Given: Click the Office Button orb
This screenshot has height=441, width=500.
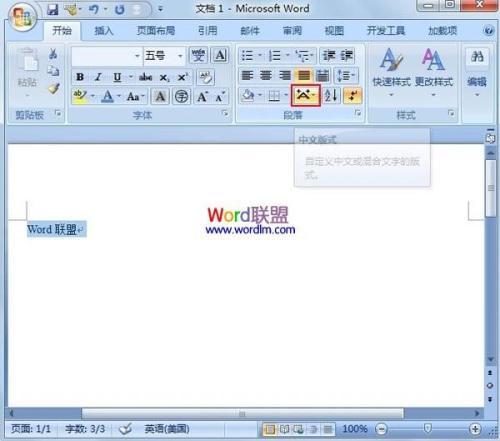Looking at the screenshot, I should click(23, 17).
